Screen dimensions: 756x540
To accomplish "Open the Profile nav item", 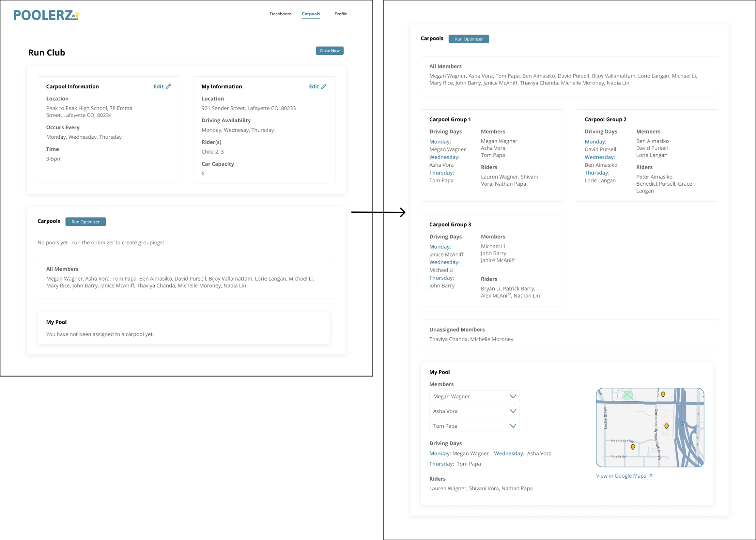I will point(341,14).
